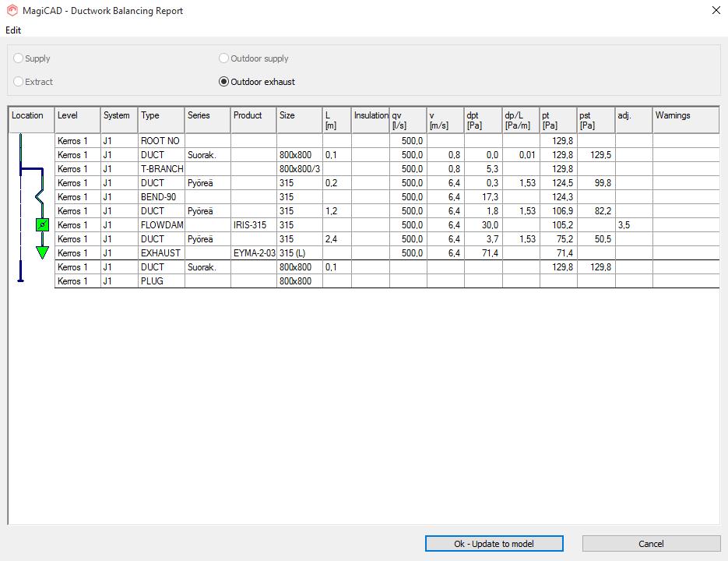Click the dpt value 71,4 in EXHAUST row
The width and height of the screenshot is (728, 561).
[484, 253]
